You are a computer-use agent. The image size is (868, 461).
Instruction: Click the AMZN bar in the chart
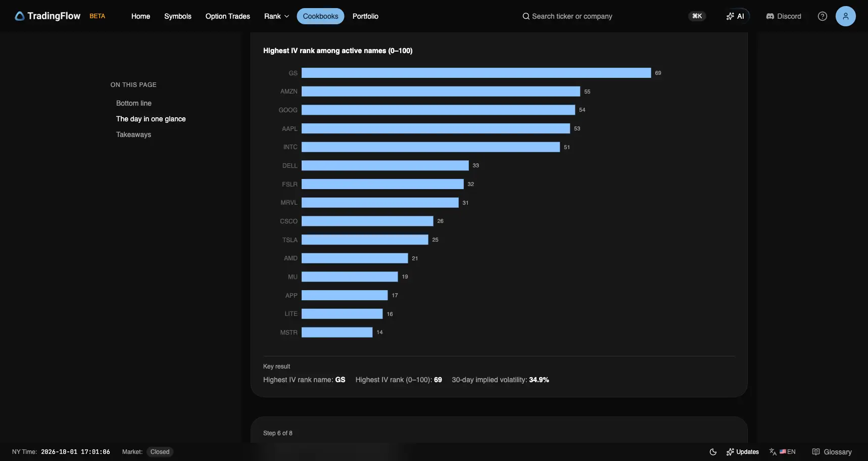coord(441,91)
